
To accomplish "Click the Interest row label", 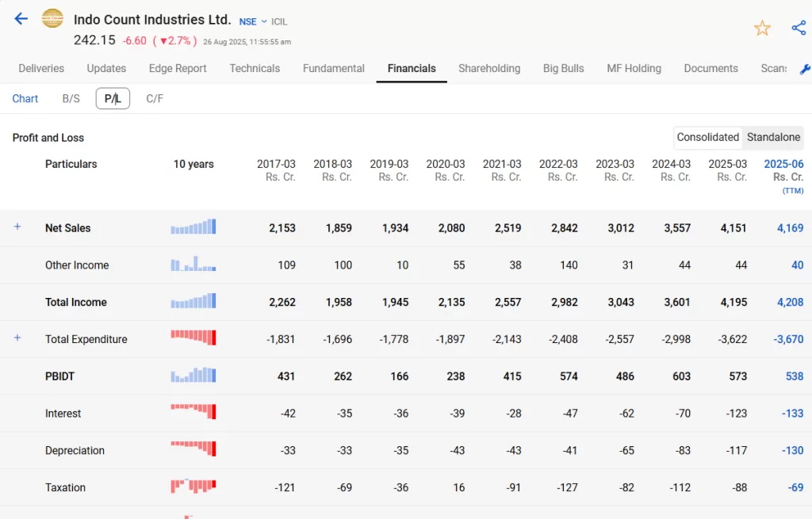I will pyautogui.click(x=63, y=414).
